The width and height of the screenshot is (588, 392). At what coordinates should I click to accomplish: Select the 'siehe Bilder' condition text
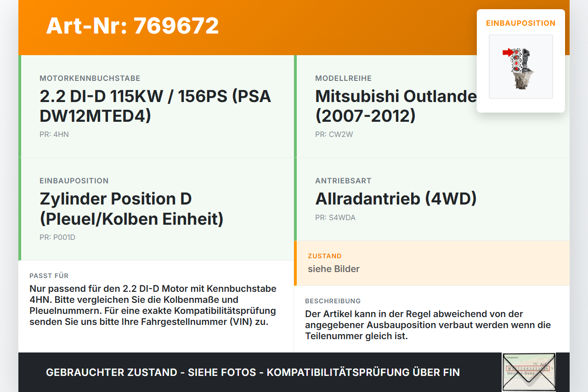(x=334, y=269)
